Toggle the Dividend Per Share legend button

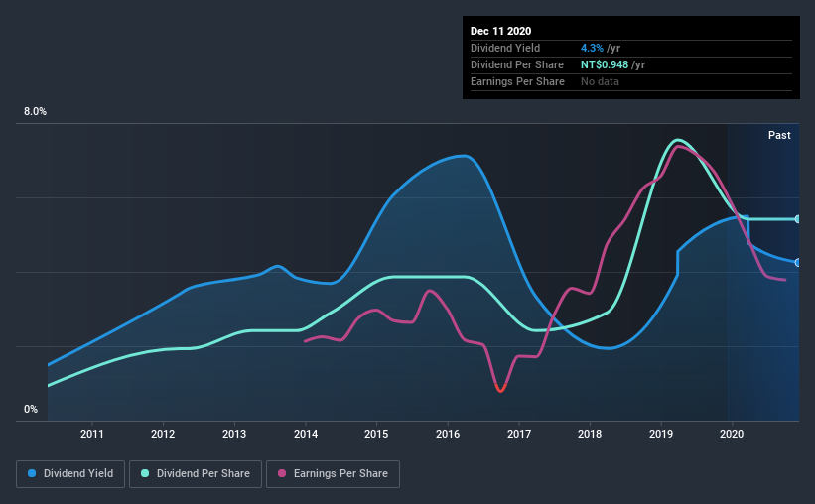(196, 474)
